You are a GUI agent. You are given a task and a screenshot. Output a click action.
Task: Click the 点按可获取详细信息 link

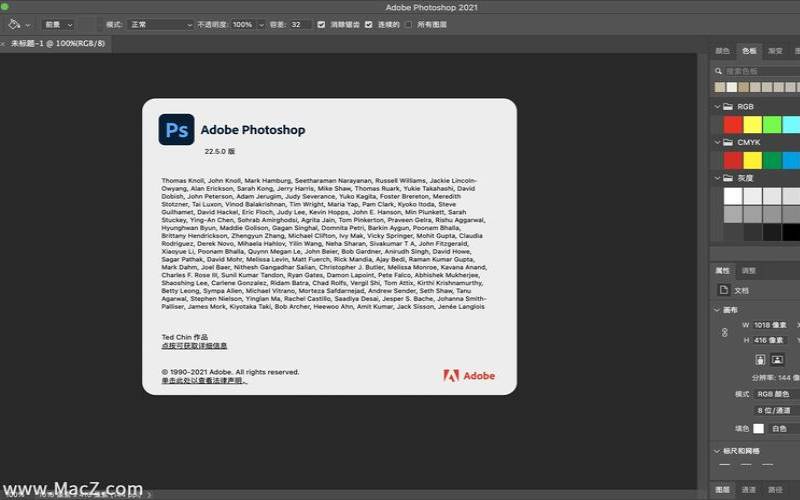click(x=194, y=345)
